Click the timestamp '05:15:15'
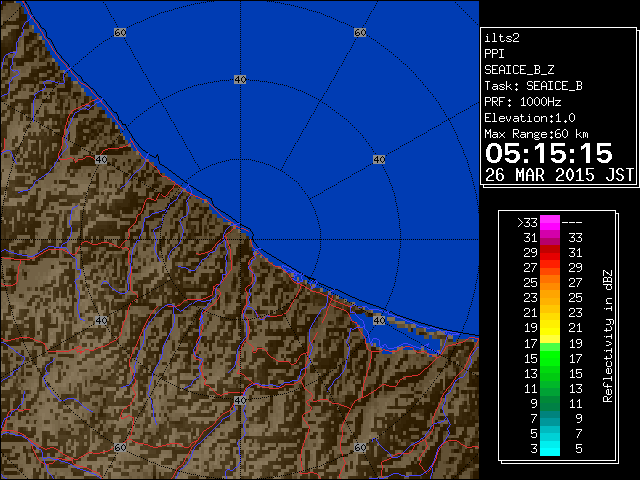 pos(549,153)
